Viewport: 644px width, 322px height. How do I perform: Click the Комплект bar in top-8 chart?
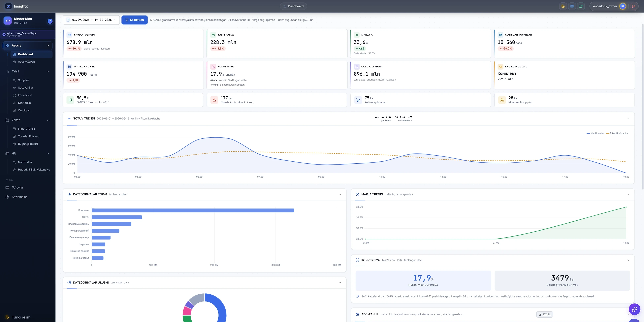tap(193, 211)
